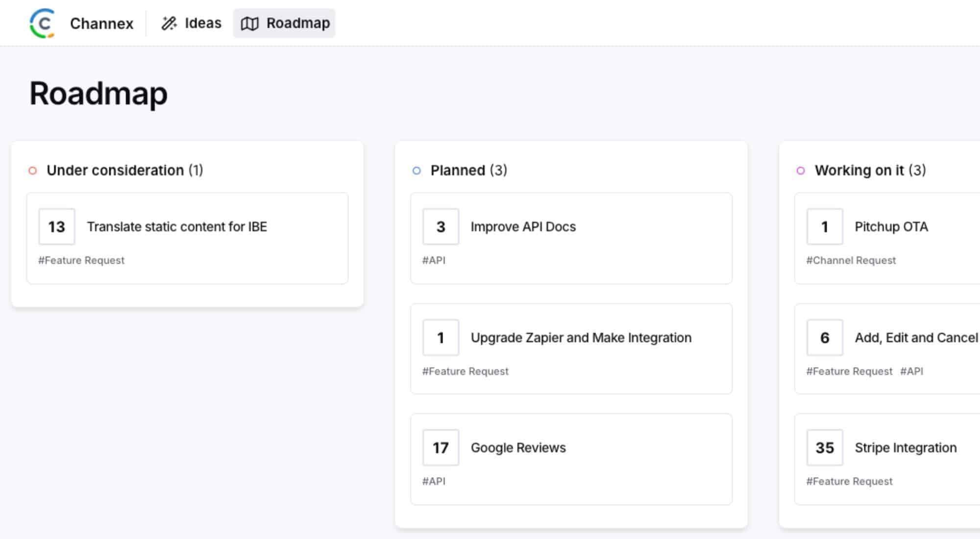Upvote the Google Reviews idea
Screen dimensions: 980x539
point(440,447)
